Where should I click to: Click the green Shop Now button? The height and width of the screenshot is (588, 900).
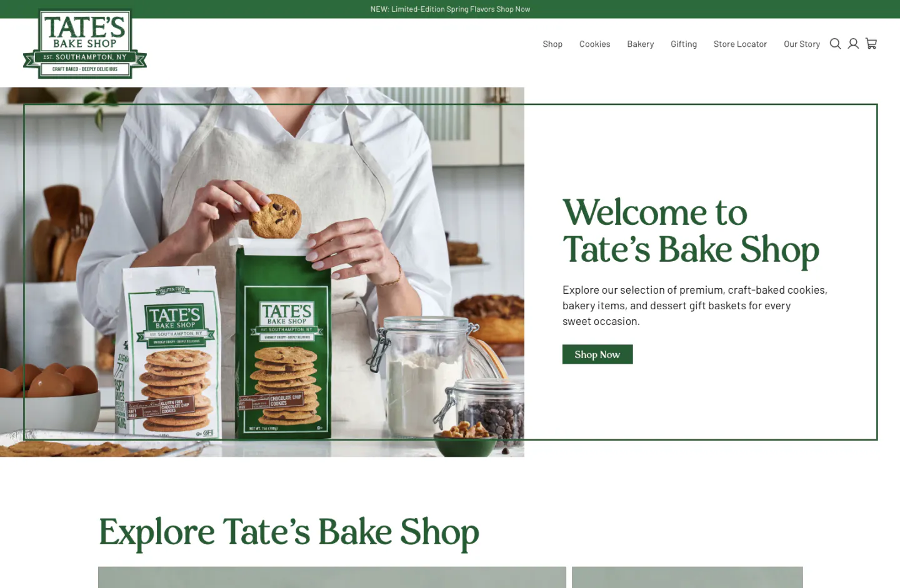pos(597,354)
